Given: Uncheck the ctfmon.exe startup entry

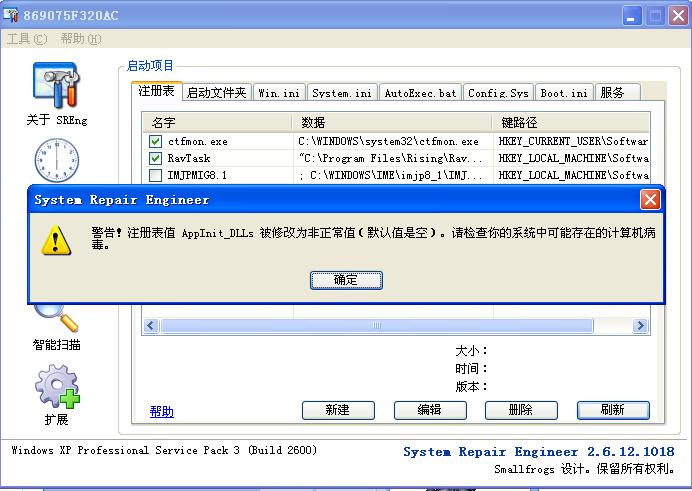Looking at the screenshot, I should (x=155, y=141).
